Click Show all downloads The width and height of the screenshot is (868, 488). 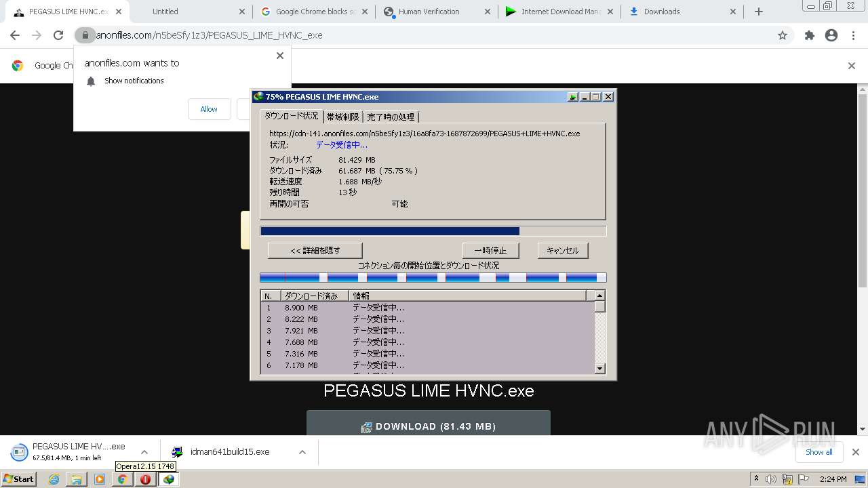point(819,452)
